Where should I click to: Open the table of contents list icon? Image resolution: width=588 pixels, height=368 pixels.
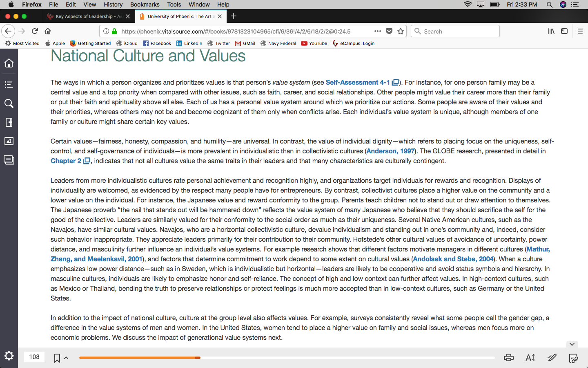(x=9, y=85)
